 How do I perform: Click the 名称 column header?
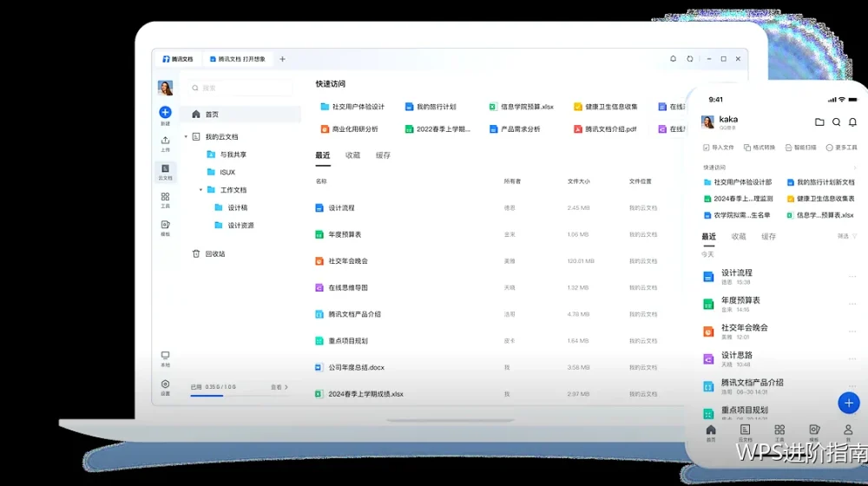pyautogui.click(x=321, y=181)
